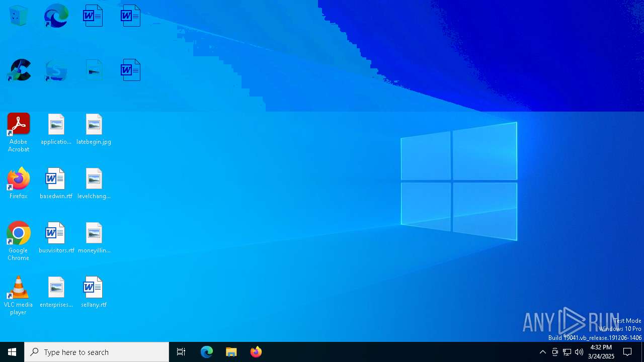This screenshot has width=644, height=362.
Task: Select the CCleaner desktop shortcut
Action: click(x=19, y=70)
